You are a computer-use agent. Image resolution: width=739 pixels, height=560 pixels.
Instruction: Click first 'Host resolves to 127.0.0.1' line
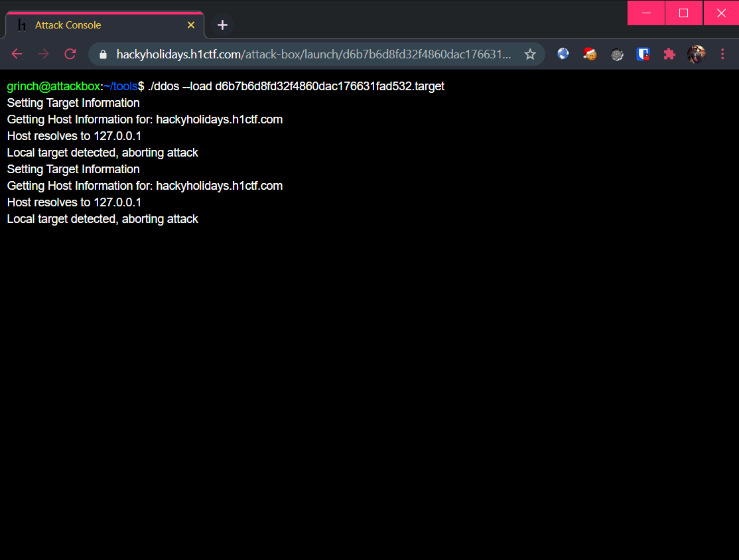click(x=74, y=136)
